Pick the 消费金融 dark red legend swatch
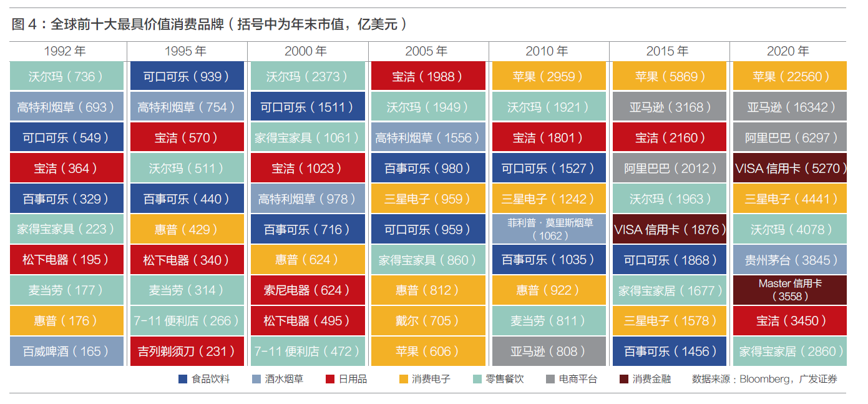 (x=623, y=379)
